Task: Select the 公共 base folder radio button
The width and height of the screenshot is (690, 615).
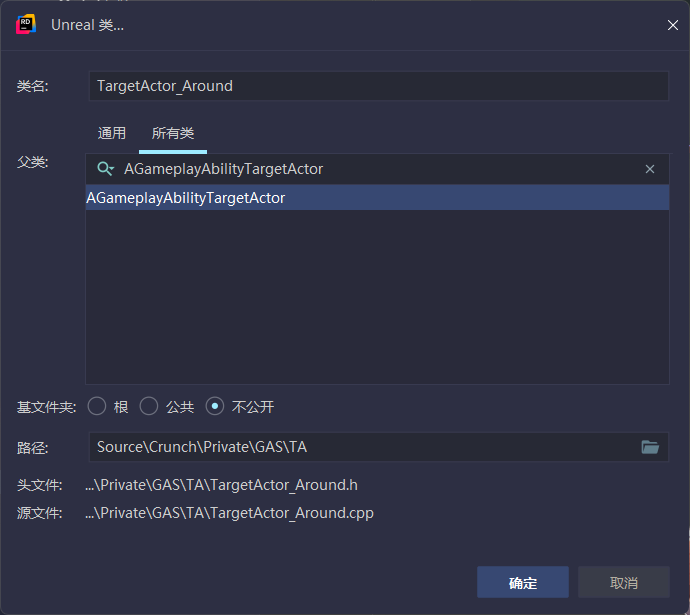Action: tap(149, 406)
